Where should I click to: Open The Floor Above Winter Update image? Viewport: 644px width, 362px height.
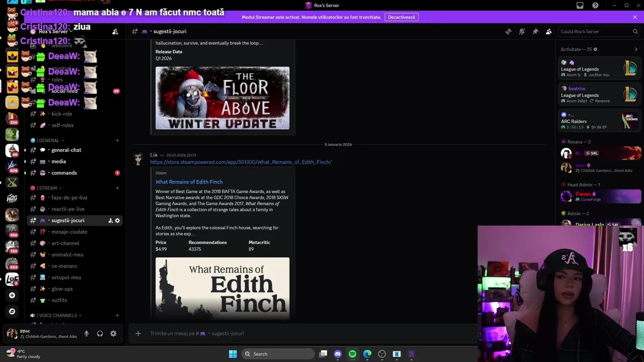pyautogui.click(x=222, y=98)
